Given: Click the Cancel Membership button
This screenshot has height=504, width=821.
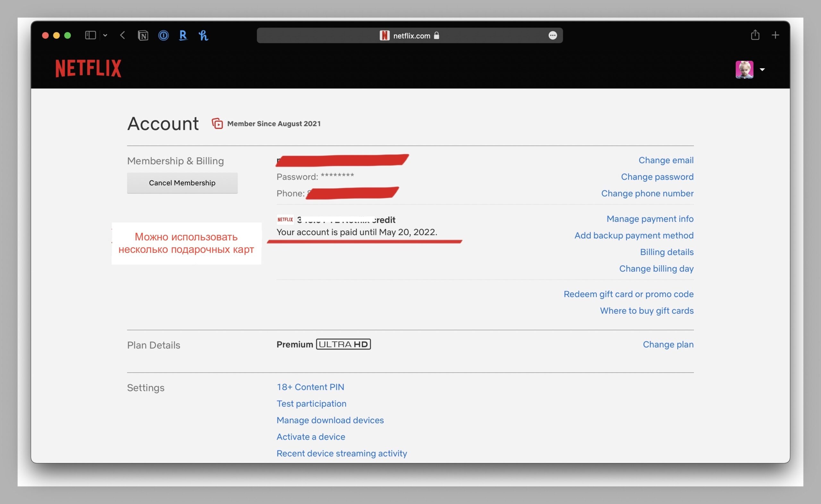Looking at the screenshot, I should tap(182, 183).
